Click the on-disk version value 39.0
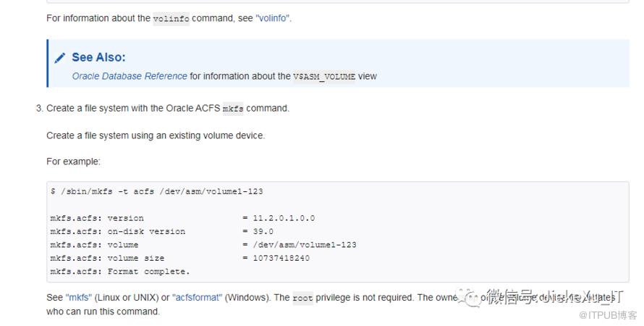Image resolution: width=644 pixels, height=326 pixels. pos(263,231)
